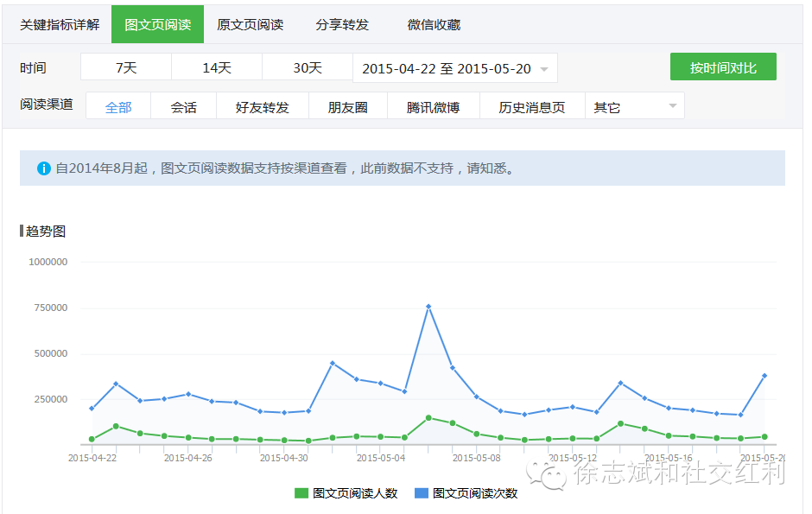
Task: Click the 750000 y-axis label
Action: (51, 308)
